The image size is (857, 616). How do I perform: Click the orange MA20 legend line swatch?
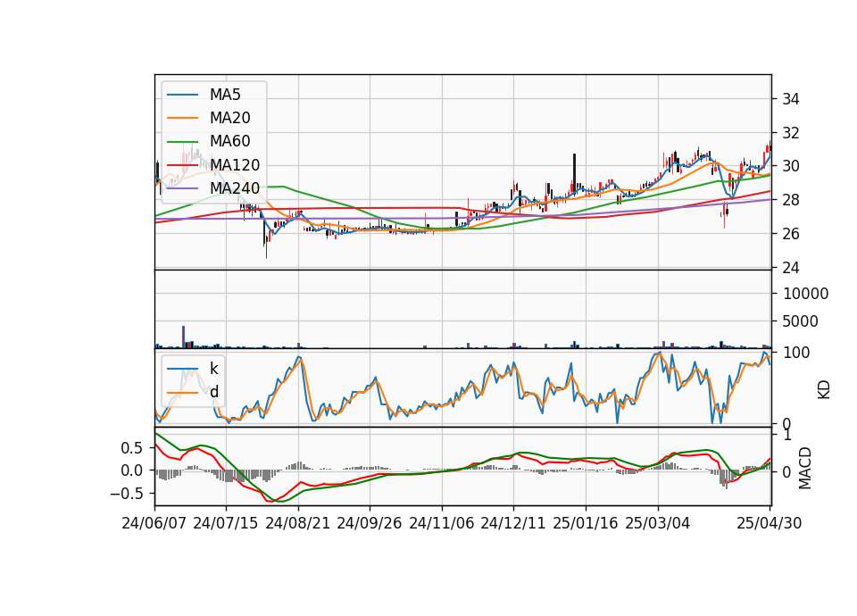tap(182, 119)
